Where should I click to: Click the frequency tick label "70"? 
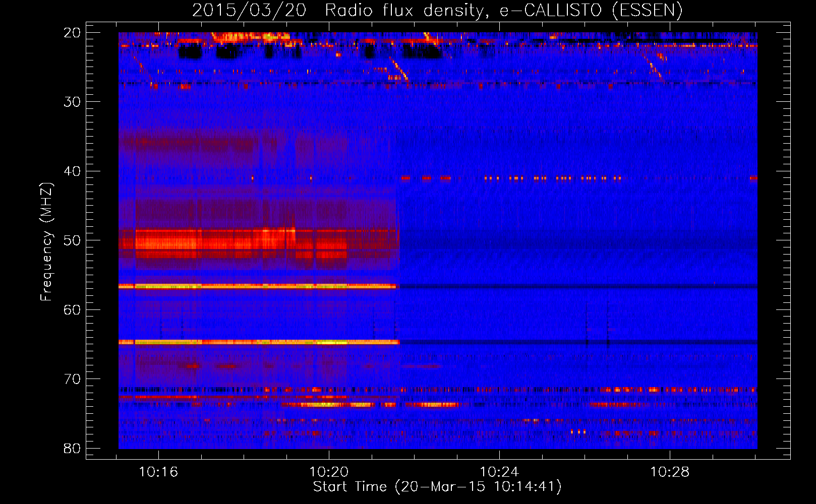click(x=72, y=379)
